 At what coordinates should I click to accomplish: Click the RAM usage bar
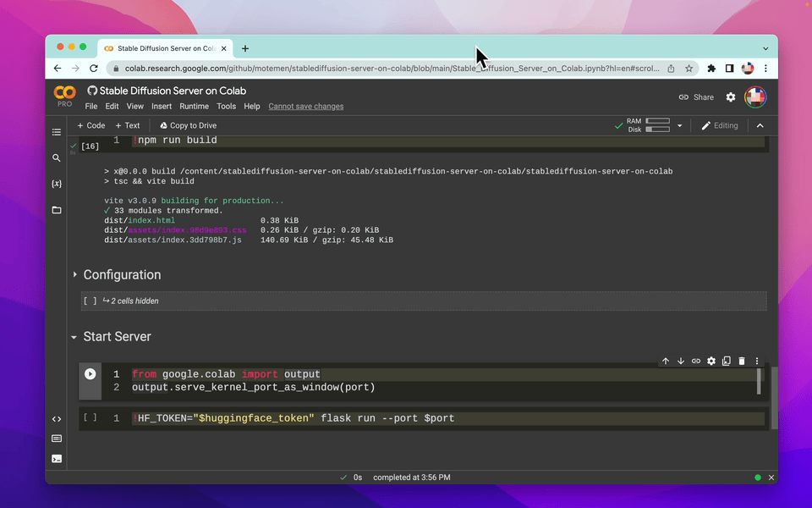click(658, 121)
